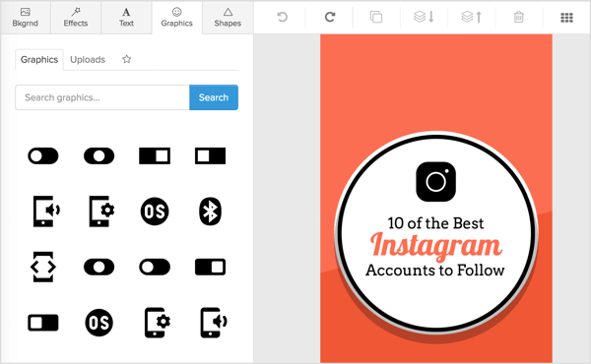Screen dimensions: 591x364
Task: Add the second-row OS circle graphic
Action: (x=155, y=212)
